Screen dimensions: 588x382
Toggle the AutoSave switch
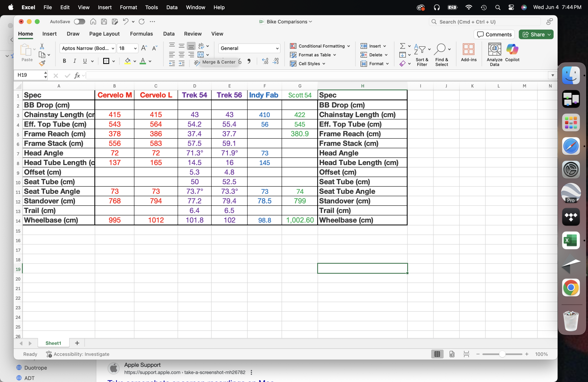click(x=79, y=21)
